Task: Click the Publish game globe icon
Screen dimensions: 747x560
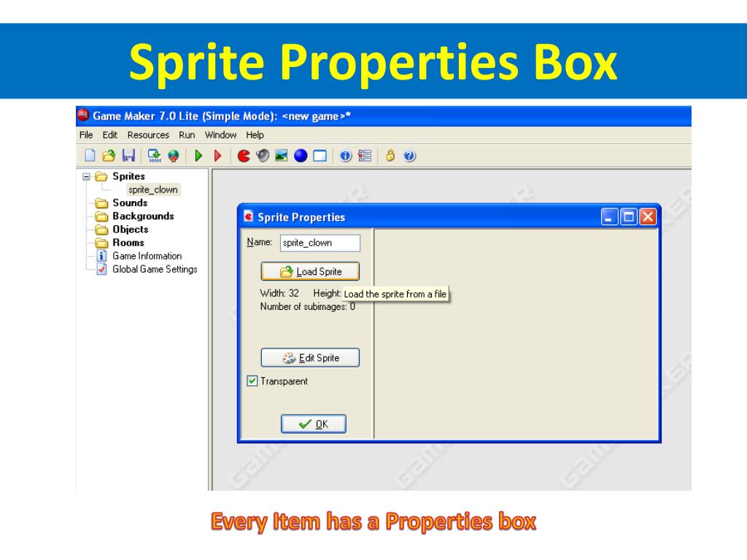Action: tap(174, 155)
